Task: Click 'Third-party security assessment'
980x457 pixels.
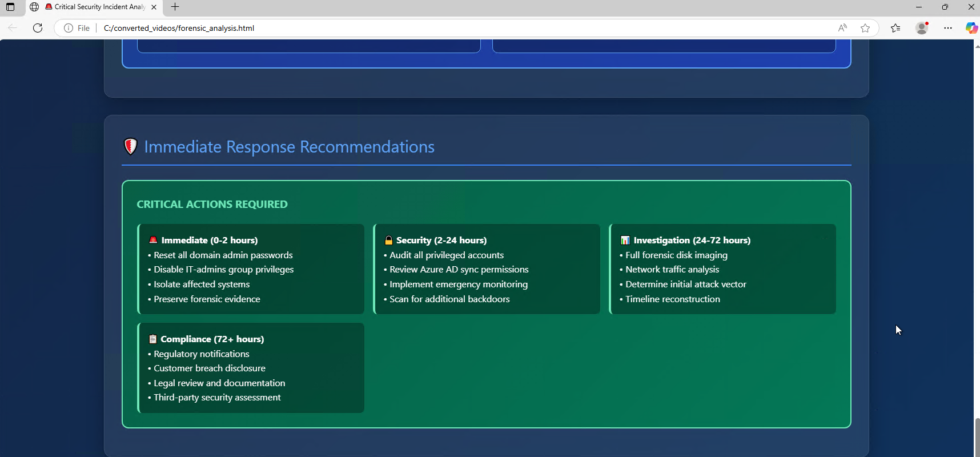Action: (x=217, y=398)
